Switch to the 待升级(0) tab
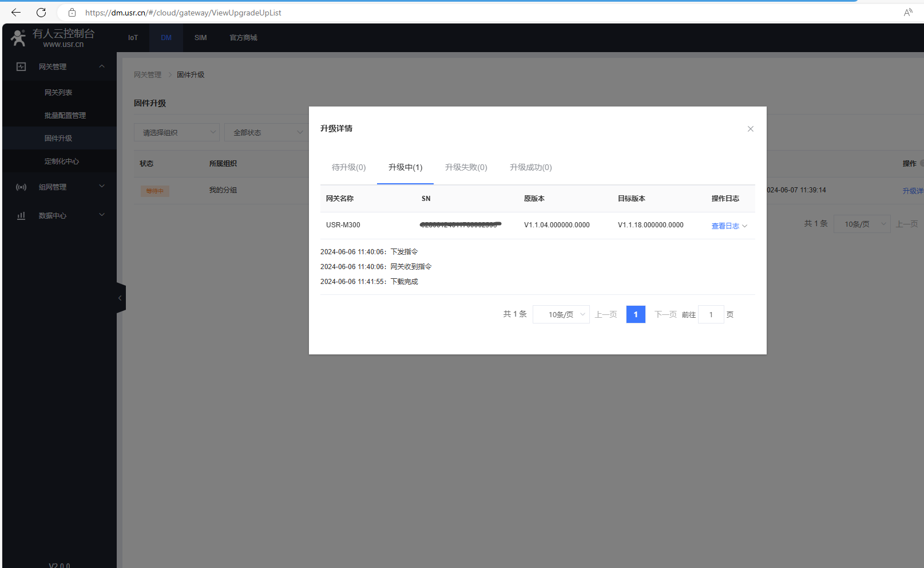Screen dimensions: 924x568 tap(348, 167)
